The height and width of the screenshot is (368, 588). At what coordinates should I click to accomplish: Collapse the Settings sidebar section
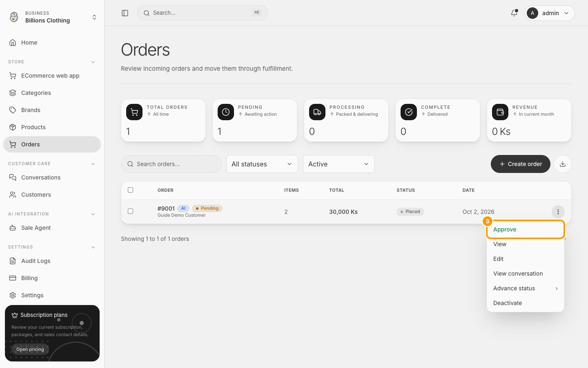tap(93, 247)
